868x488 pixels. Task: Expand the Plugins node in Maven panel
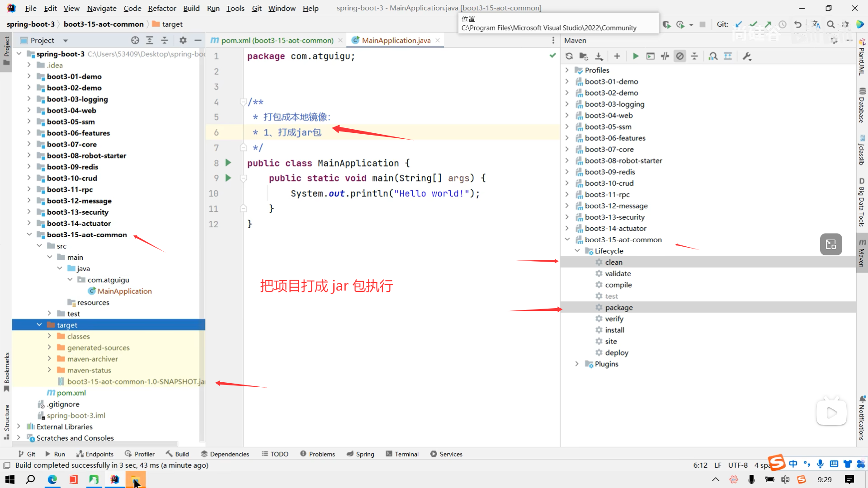(x=577, y=364)
